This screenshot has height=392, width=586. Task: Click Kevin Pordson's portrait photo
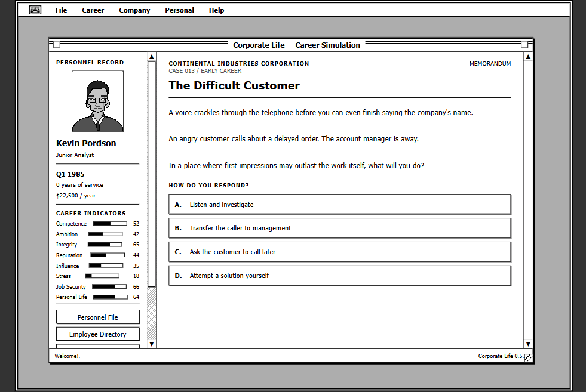[x=97, y=101]
